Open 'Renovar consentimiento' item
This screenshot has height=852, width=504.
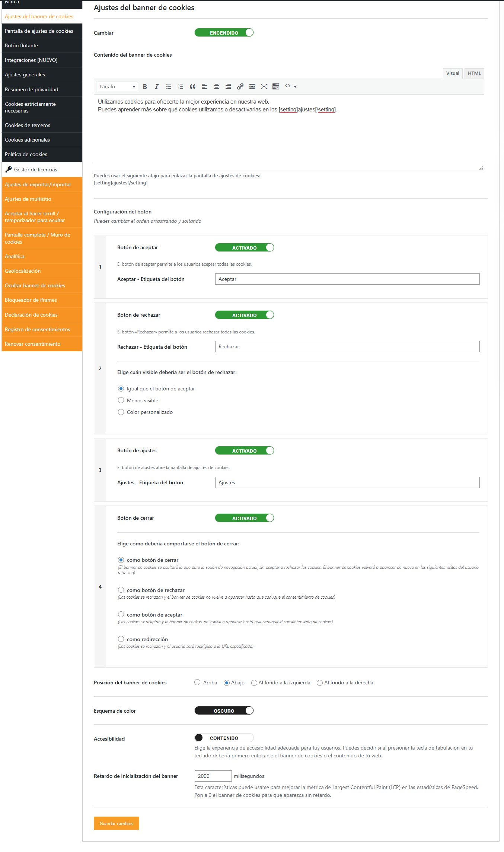click(x=42, y=344)
